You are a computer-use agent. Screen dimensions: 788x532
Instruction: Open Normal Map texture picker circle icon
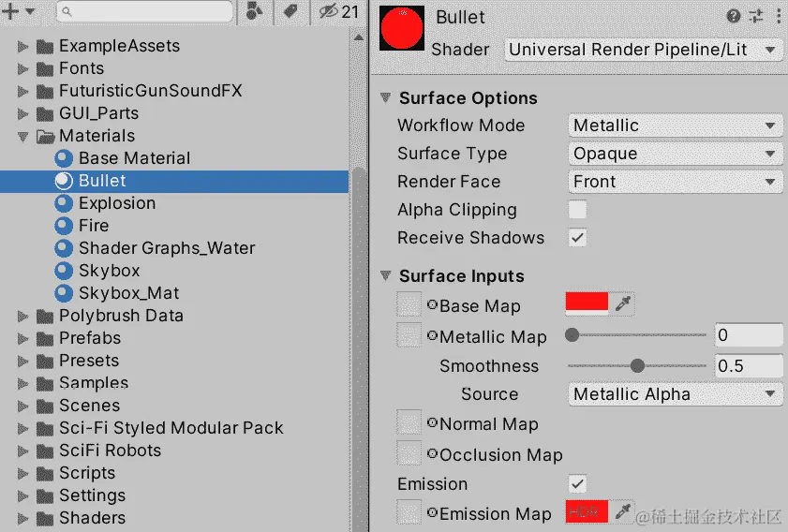pyautogui.click(x=432, y=422)
